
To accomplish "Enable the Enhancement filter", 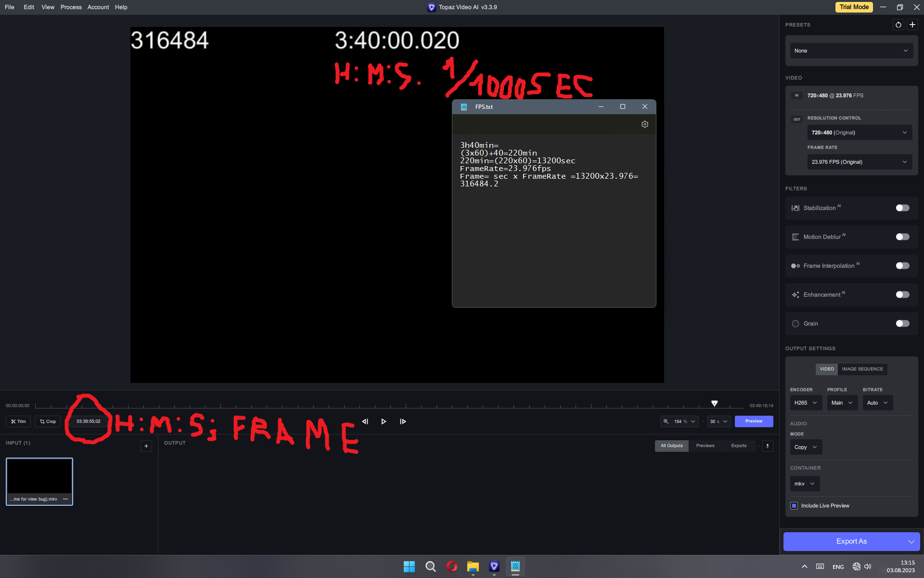I will click(x=902, y=295).
